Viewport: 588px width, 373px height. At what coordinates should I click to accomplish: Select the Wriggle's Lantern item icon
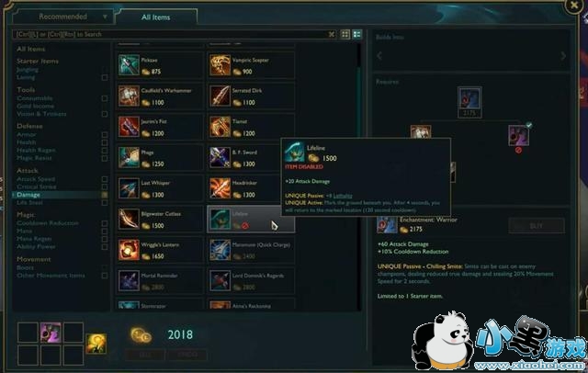(x=129, y=250)
